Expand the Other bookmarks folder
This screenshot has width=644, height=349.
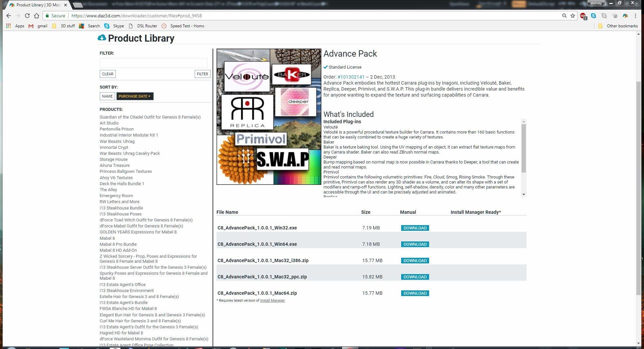[618, 26]
